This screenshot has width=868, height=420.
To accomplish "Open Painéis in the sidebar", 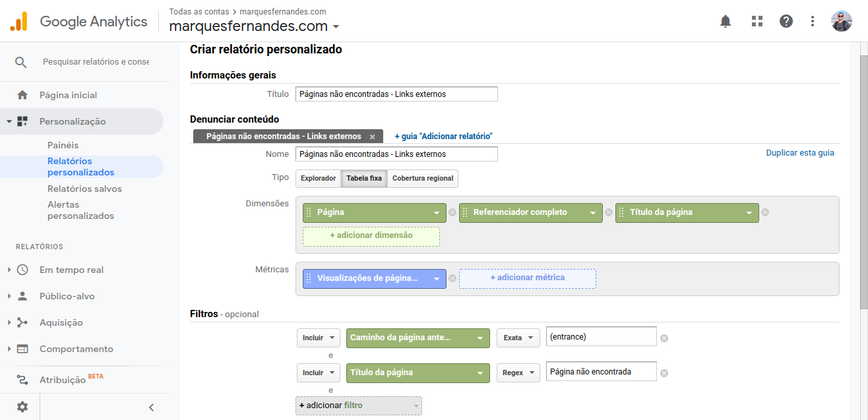I will (63, 145).
